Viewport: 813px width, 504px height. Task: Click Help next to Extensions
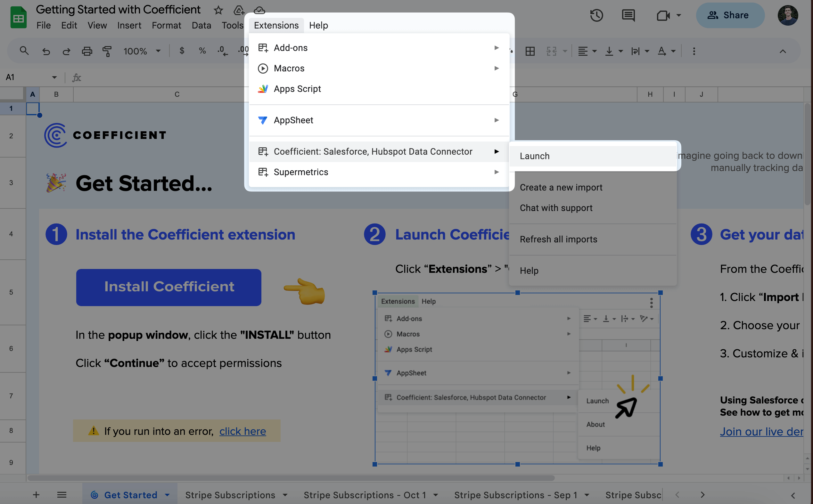click(x=318, y=25)
